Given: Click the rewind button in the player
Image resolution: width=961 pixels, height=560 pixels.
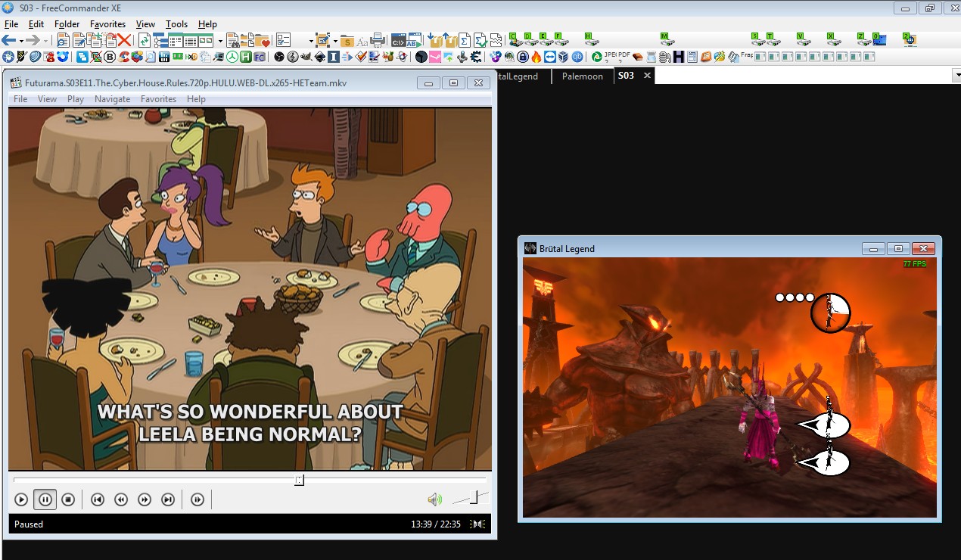Looking at the screenshot, I should (120, 499).
